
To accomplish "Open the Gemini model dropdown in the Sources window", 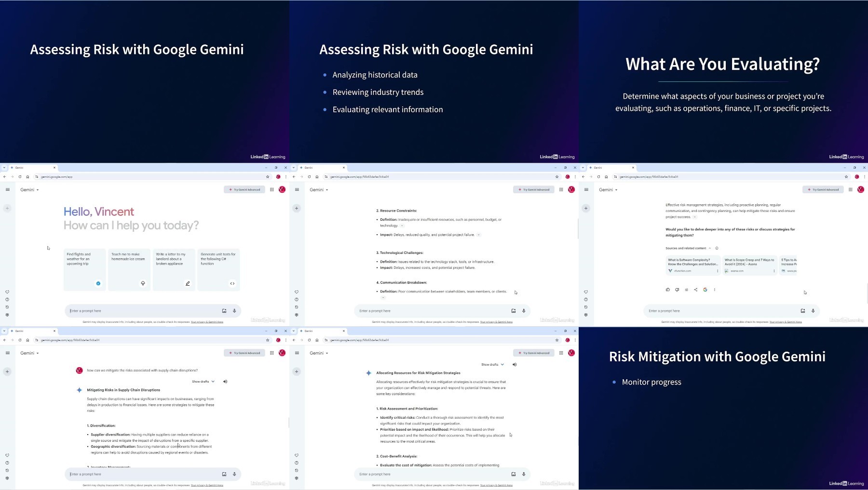I will point(608,190).
